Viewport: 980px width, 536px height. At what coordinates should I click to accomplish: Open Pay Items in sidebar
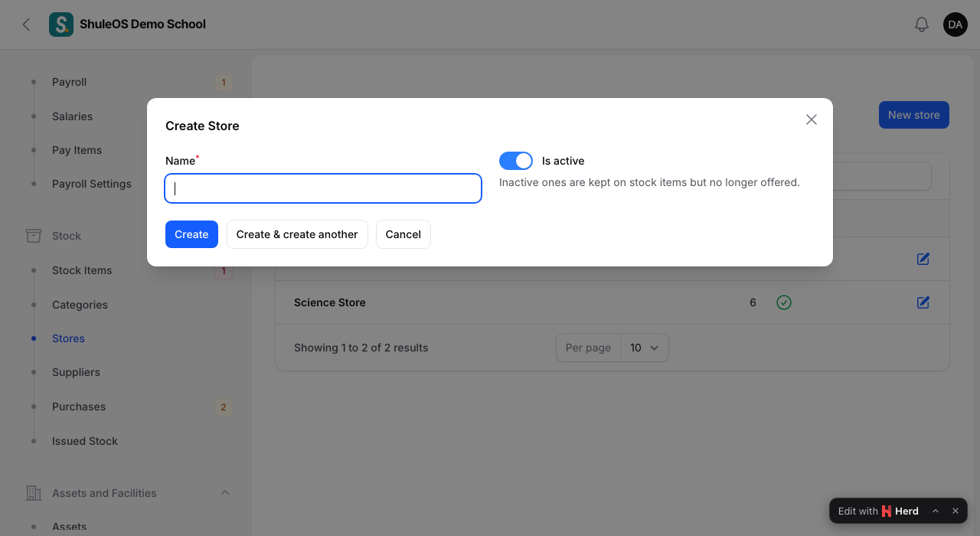click(x=77, y=150)
